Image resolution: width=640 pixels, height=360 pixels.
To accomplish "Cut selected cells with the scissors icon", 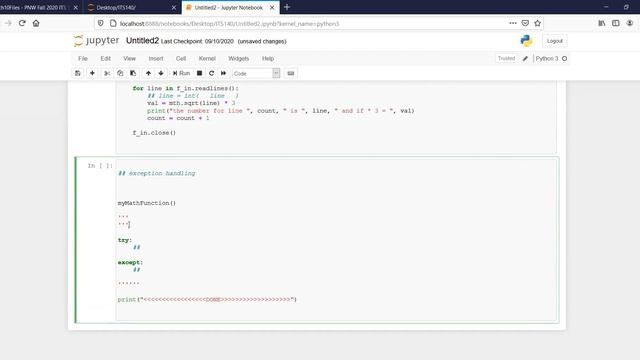I will pos(107,73).
